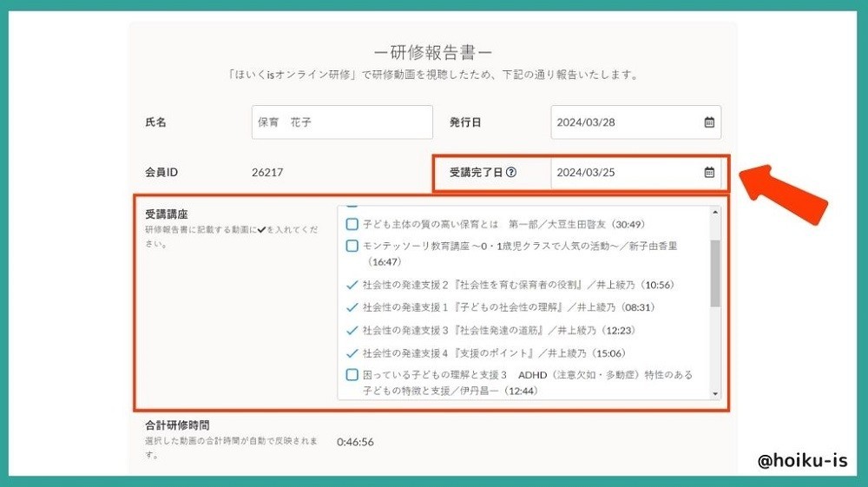
Task: Click the 氏名 field containing 保育 花子
Action: tap(342, 122)
